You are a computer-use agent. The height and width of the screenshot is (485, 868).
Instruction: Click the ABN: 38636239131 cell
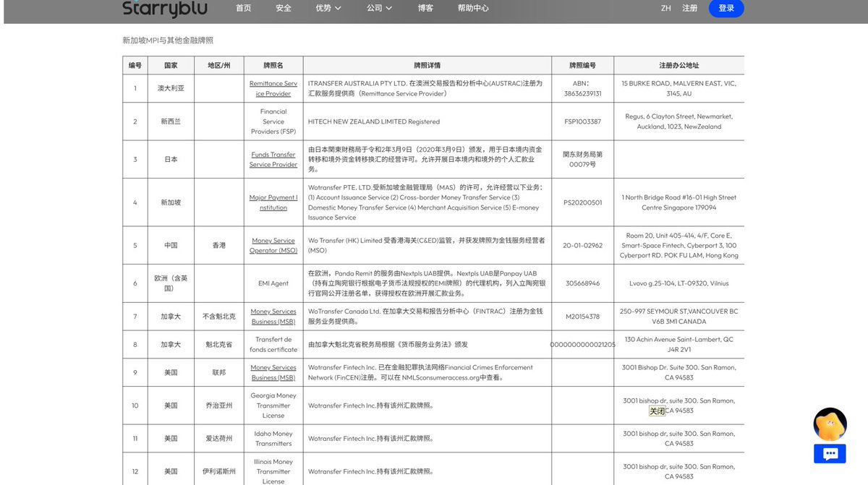(582, 88)
